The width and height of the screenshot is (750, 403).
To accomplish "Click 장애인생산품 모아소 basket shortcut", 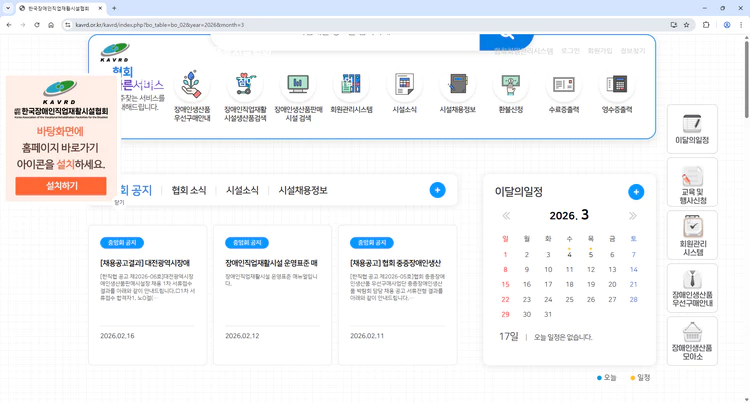I will click(692, 342).
